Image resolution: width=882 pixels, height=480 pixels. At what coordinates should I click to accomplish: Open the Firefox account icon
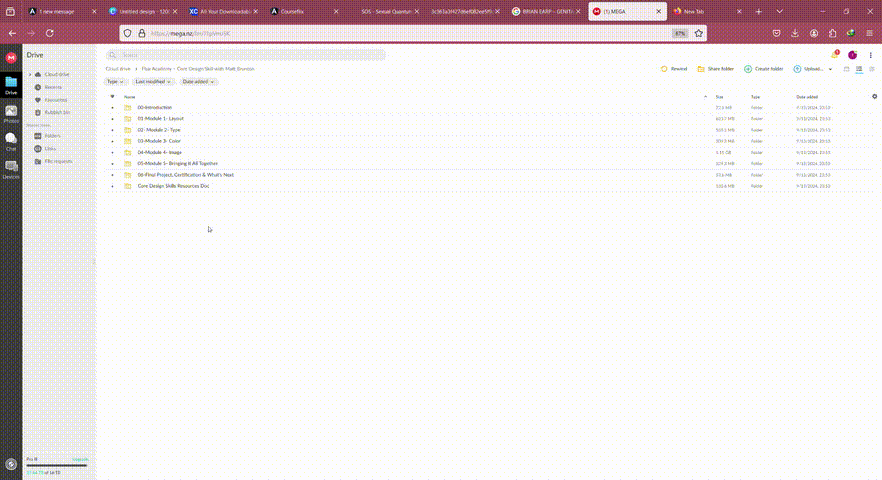(814, 33)
